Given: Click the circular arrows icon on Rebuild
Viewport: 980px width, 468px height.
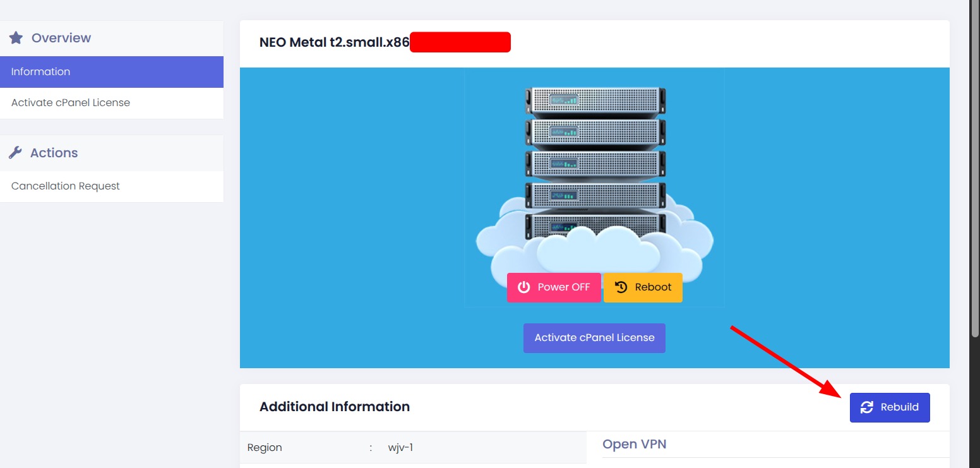Looking at the screenshot, I should pyautogui.click(x=867, y=407).
